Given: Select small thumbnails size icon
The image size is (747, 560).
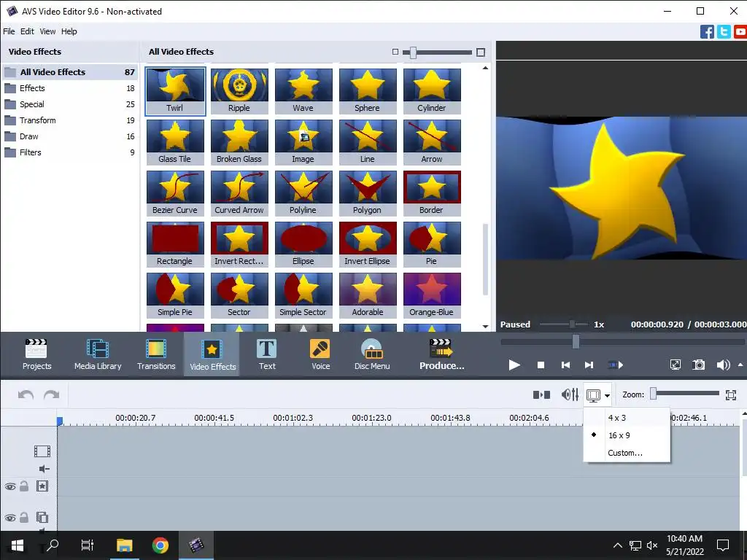Looking at the screenshot, I should [395, 52].
